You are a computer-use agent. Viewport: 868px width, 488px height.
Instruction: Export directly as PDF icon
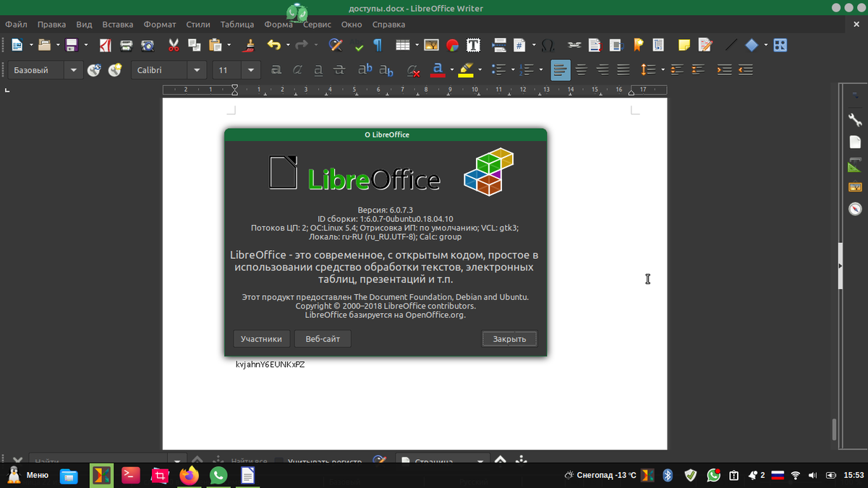[x=105, y=45]
